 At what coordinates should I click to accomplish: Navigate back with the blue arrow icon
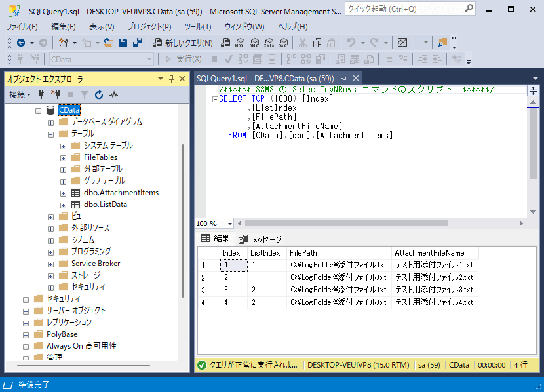click(x=21, y=43)
